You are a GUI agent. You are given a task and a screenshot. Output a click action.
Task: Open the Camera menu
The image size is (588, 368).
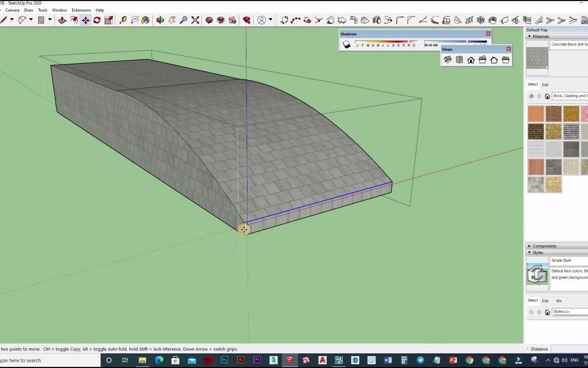pos(12,10)
